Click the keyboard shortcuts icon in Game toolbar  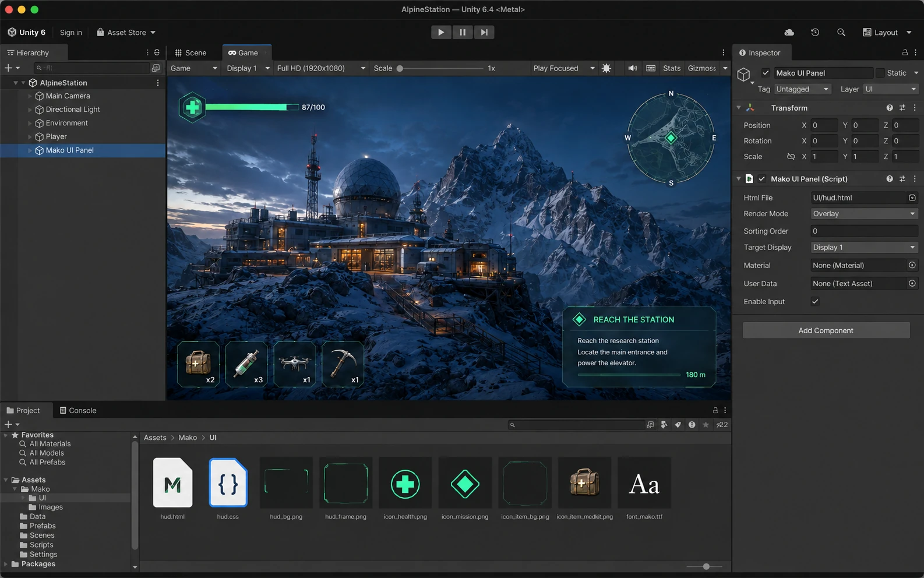pyautogui.click(x=651, y=68)
